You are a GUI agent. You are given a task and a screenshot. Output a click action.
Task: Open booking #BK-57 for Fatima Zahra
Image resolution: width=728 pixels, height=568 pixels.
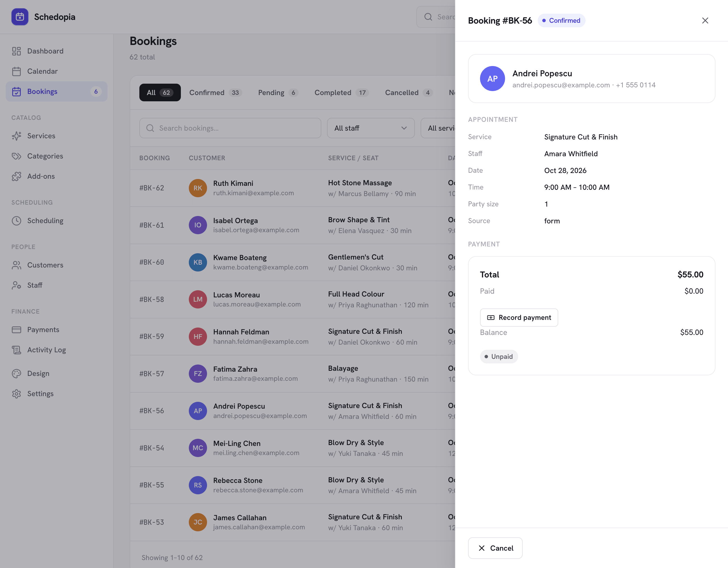[x=293, y=374]
